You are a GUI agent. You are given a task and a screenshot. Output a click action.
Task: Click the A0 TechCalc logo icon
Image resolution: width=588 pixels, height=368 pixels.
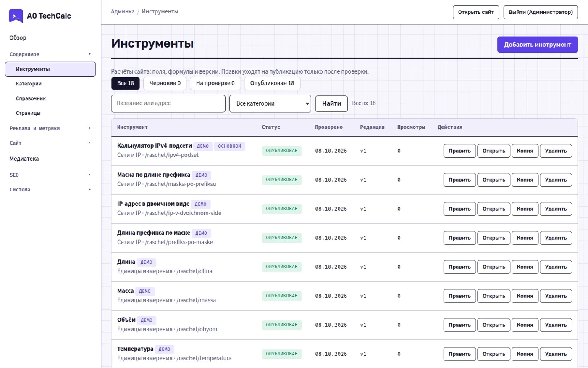[16, 16]
